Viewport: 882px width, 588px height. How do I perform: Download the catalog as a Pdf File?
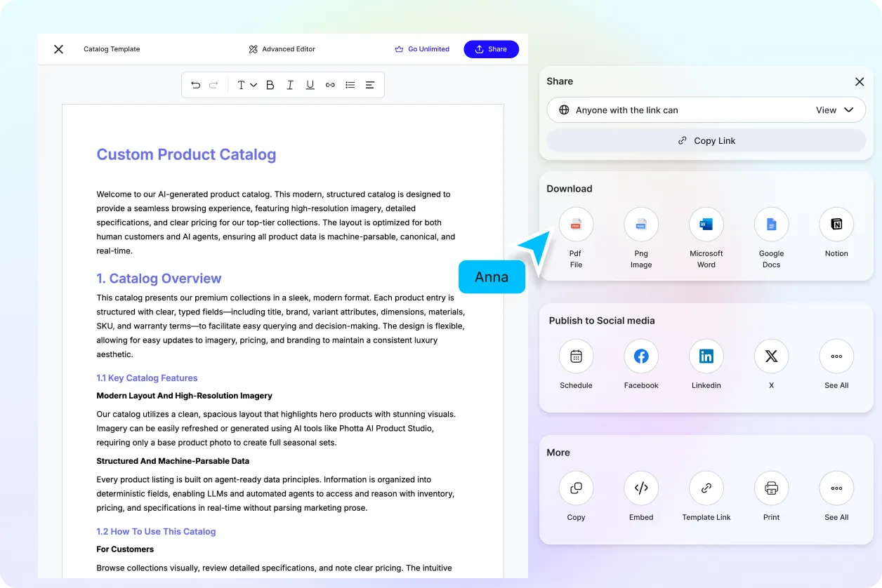coord(576,224)
